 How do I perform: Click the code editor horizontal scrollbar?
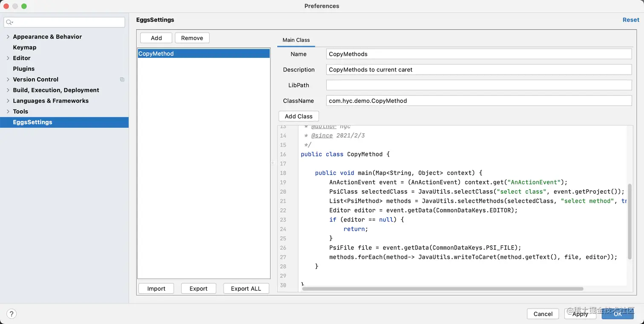point(443,289)
